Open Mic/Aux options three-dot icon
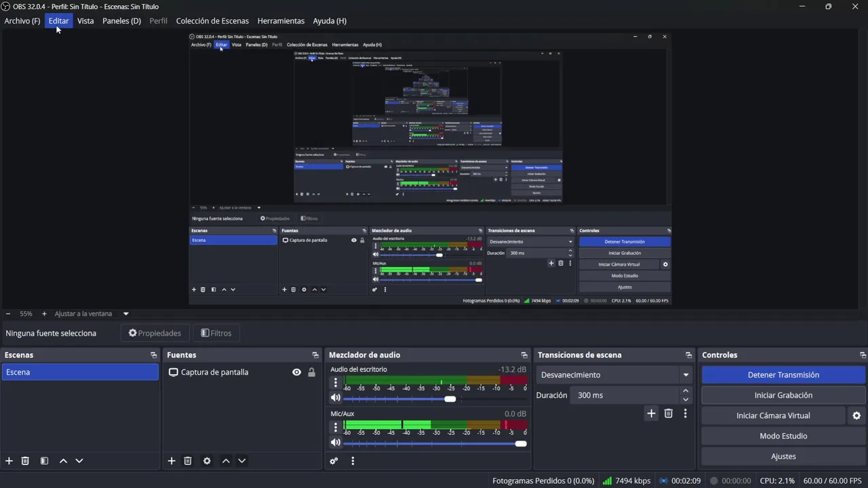This screenshot has width=868, height=488. point(335,427)
